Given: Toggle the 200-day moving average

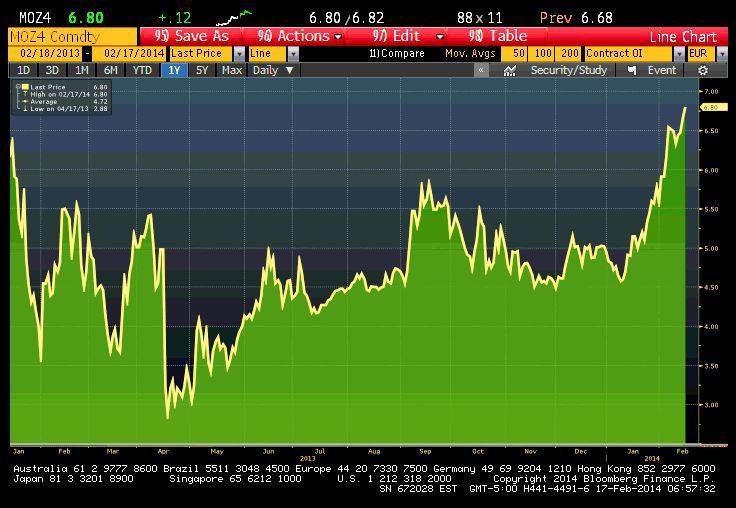Looking at the screenshot, I should click(x=569, y=53).
